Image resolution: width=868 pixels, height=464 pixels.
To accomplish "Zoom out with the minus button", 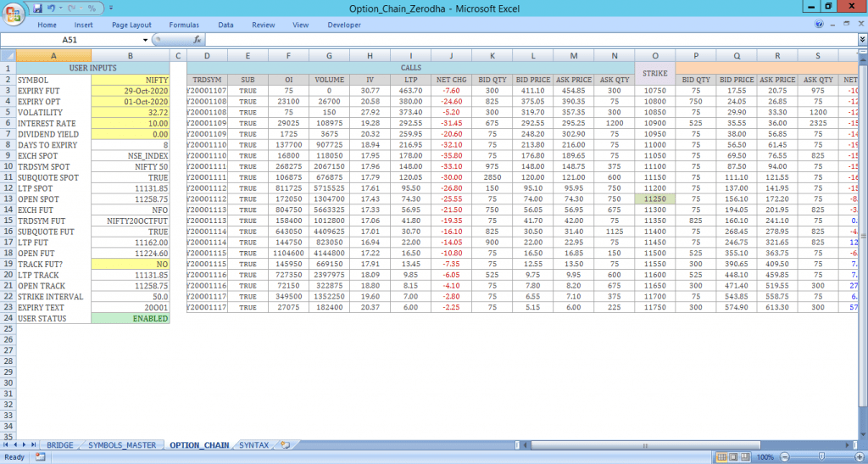I will pyautogui.click(x=784, y=457).
